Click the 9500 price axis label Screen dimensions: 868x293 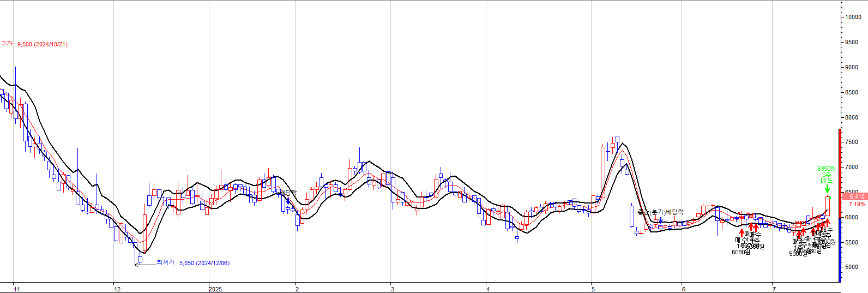coord(852,42)
